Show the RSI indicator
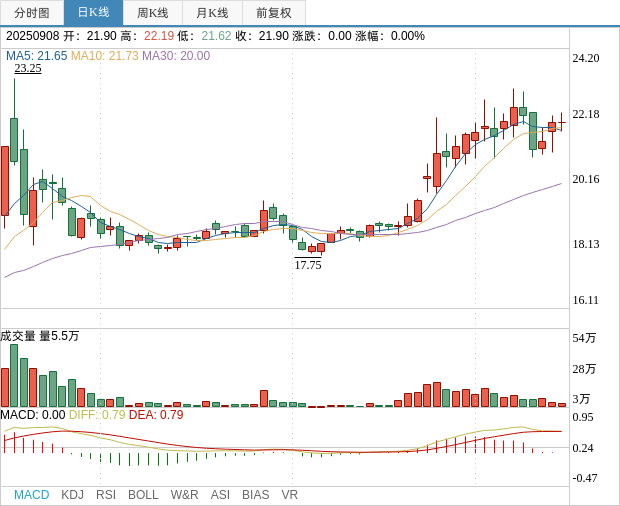This screenshot has height=506, width=620. pyautogui.click(x=106, y=495)
